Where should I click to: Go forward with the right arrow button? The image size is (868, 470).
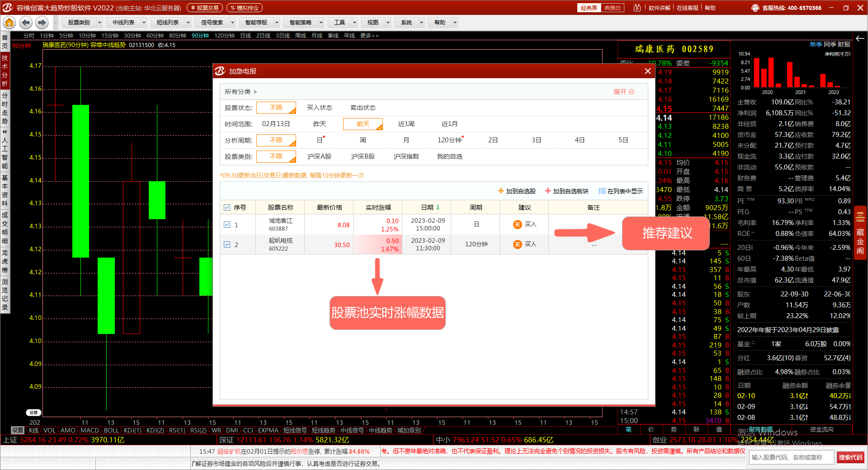42,22
